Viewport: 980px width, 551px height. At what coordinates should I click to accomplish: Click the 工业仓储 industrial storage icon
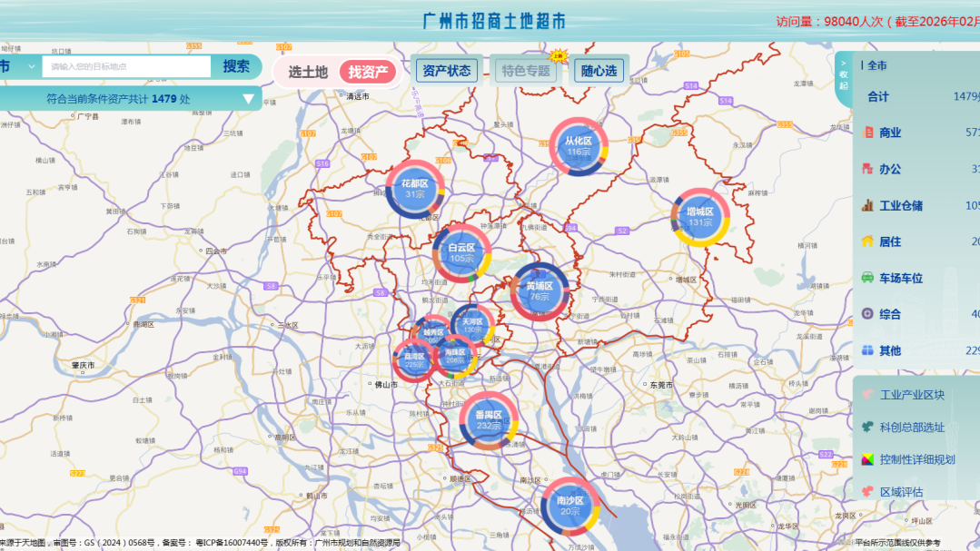(x=867, y=205)
